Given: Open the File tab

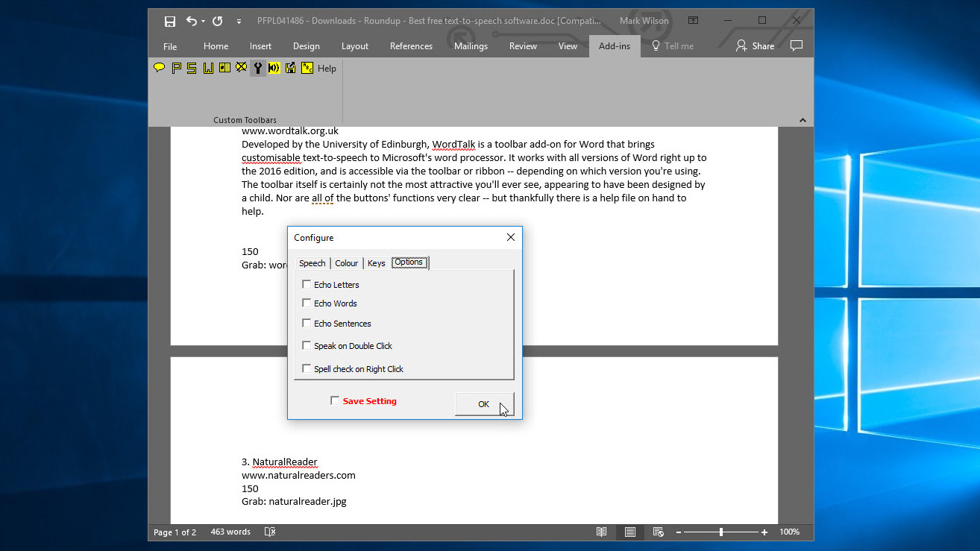Looking at the screenshot, I should [x=170, y=46].
